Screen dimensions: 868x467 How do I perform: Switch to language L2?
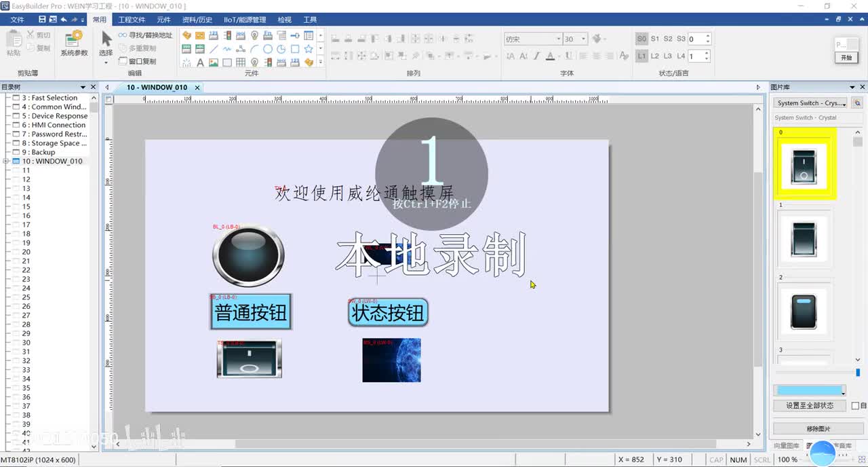[x=655, y=56]
